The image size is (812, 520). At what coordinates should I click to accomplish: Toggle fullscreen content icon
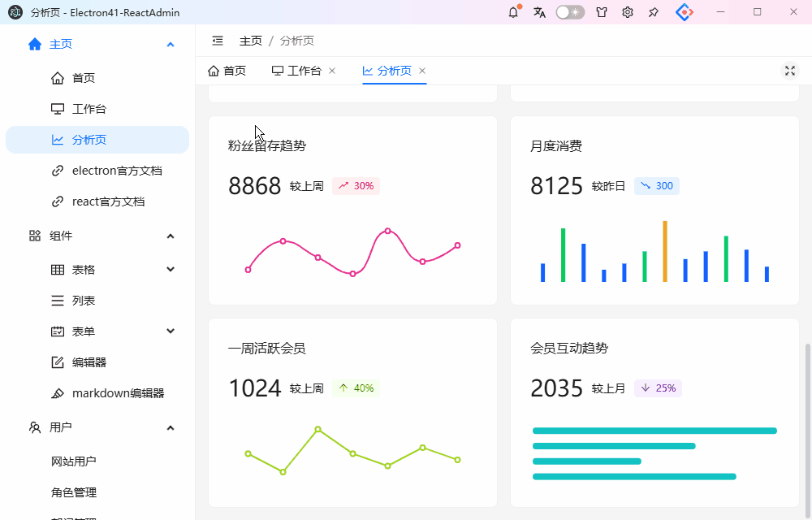tap(790, 71)
